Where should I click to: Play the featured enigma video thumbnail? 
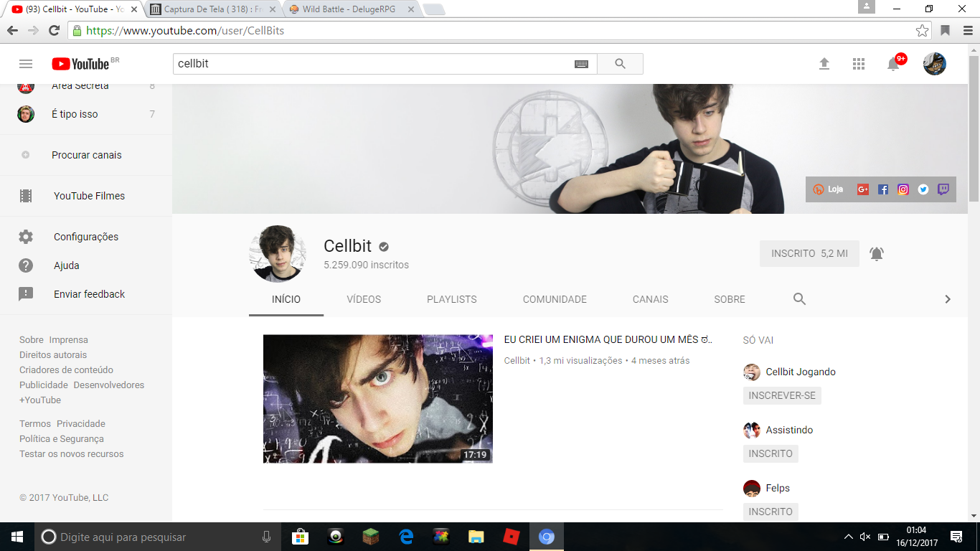[x=378, y=399]
